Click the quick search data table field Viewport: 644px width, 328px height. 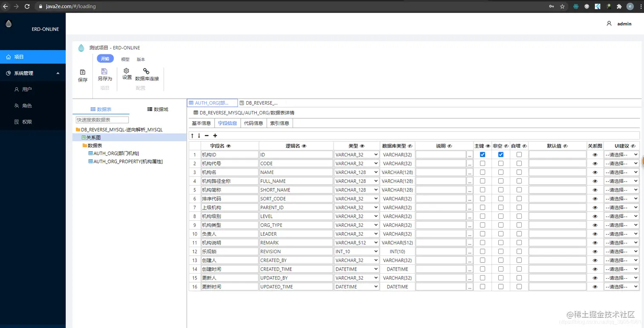[x=102, y=120]
